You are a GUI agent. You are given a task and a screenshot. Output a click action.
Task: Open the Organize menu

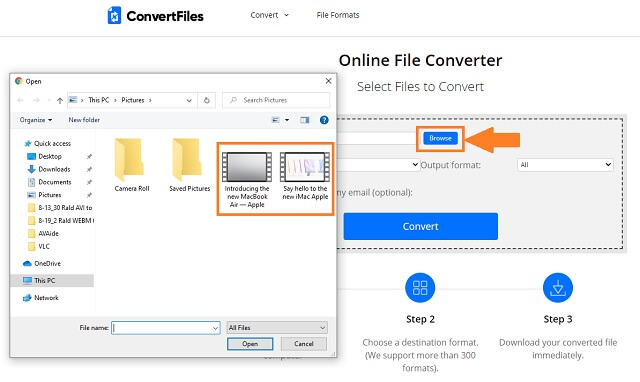pyautogui.click(x=36, y=120)
